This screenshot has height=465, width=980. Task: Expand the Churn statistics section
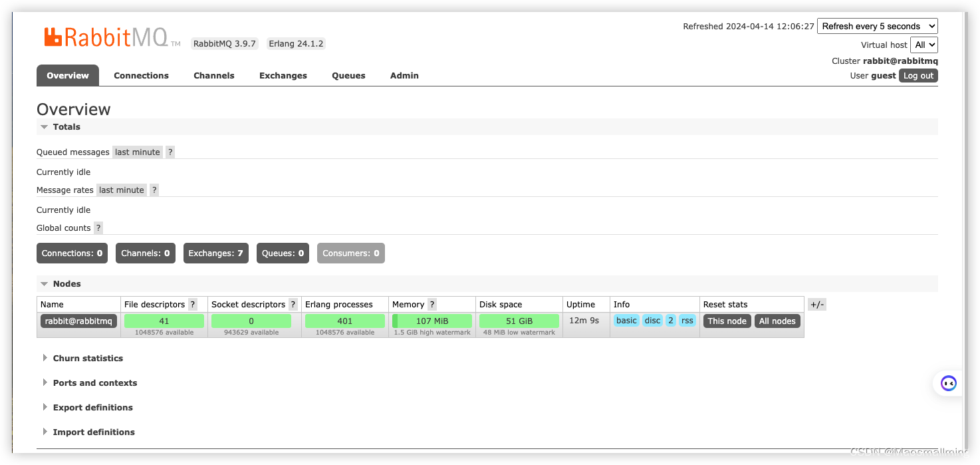click(x=87, y=358)
